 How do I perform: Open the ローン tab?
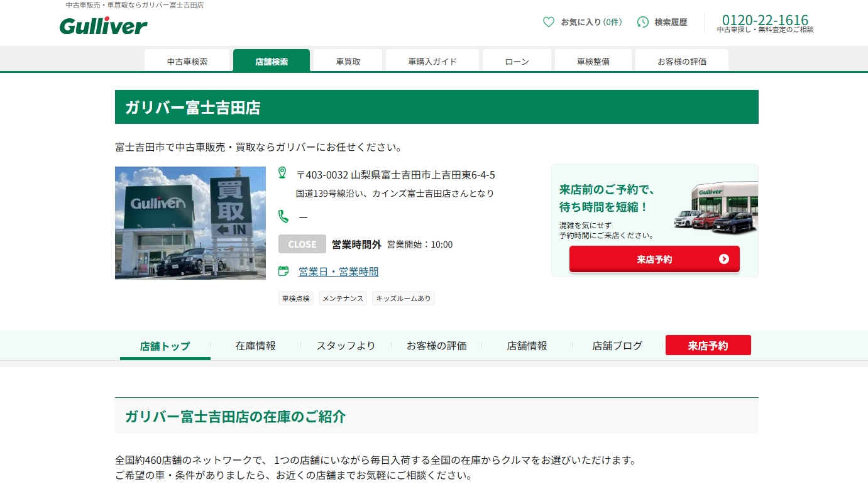[x=517, y=62]
